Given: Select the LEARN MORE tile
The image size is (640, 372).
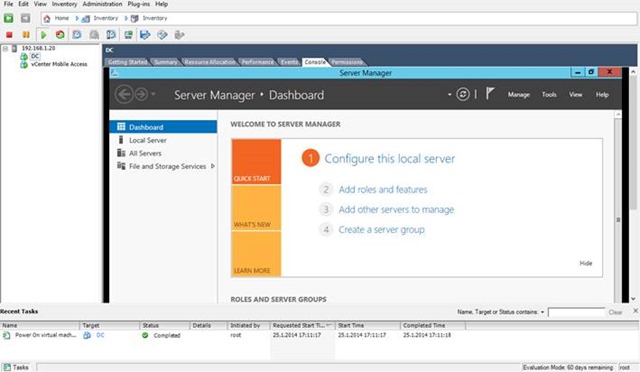Looking at the screenshot, I should 256,254.
